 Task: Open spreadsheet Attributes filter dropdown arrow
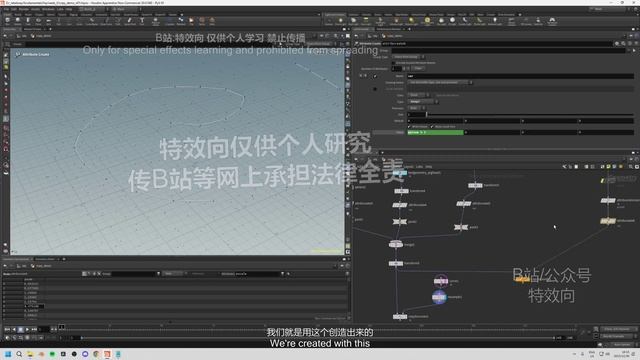click(x=282, y=273)
